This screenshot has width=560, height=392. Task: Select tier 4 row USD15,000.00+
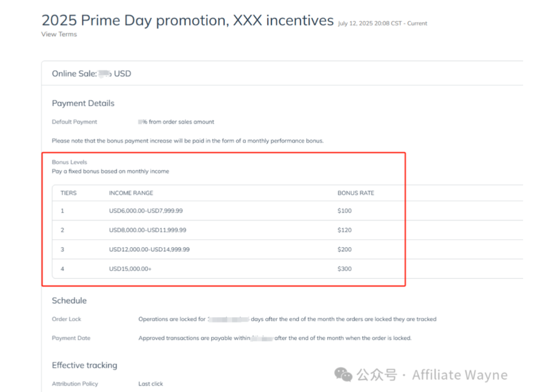[x=287, y=268]
